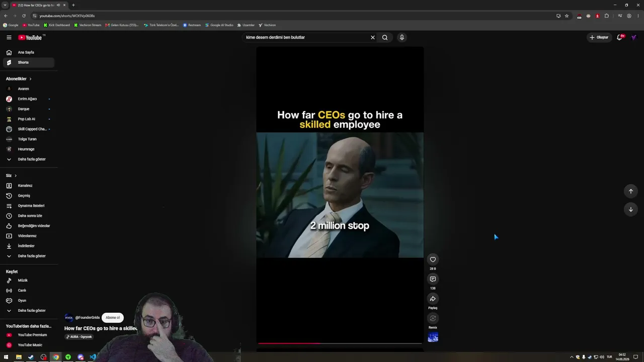Viewport: 644px width, 362px height.
Task: Clear the search box with the X
Action: 373,37
